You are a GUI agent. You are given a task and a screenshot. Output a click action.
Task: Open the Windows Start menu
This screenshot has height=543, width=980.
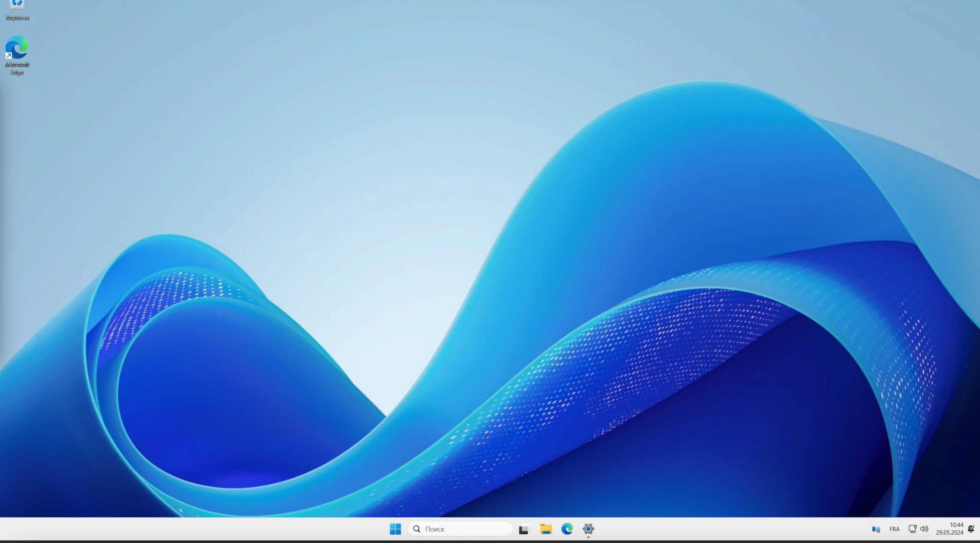click(x=395, y=529)
